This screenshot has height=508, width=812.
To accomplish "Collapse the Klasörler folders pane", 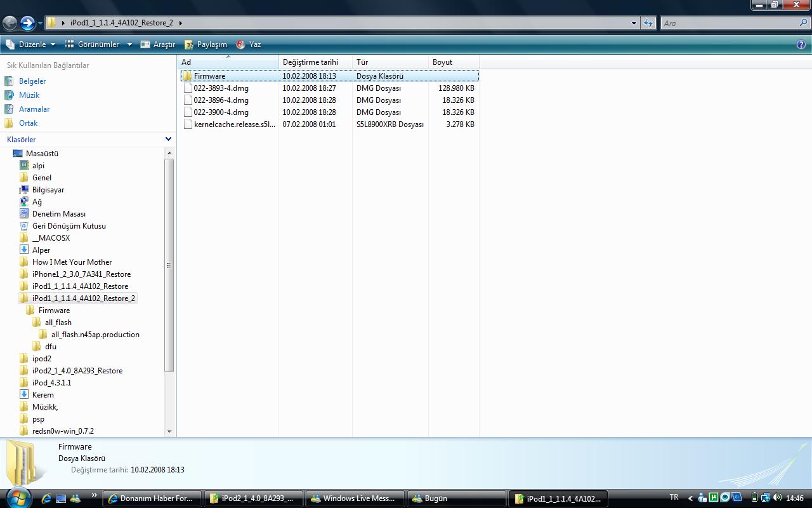I will coord(168,139).
